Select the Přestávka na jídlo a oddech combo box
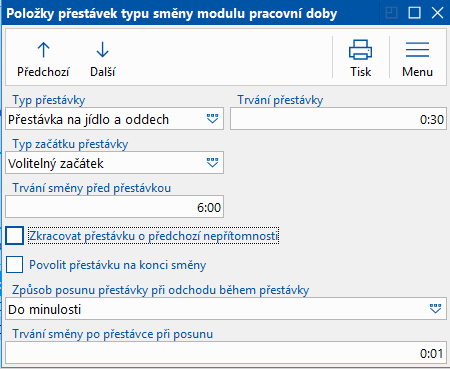The image size is (450, 369). pos(114,119)
